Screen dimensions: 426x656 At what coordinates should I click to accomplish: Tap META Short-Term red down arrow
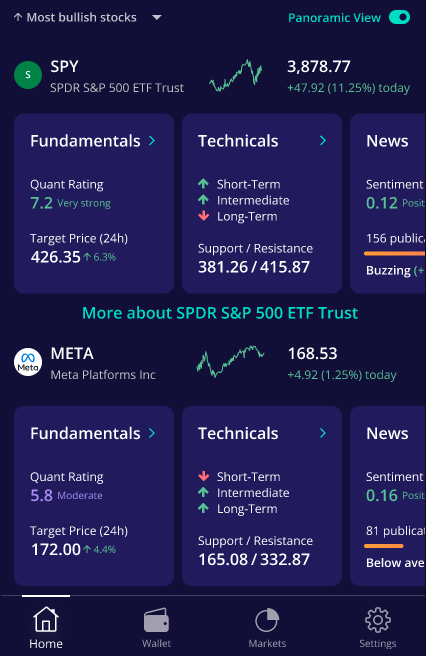pyautogui.click(x=203, y=476)
